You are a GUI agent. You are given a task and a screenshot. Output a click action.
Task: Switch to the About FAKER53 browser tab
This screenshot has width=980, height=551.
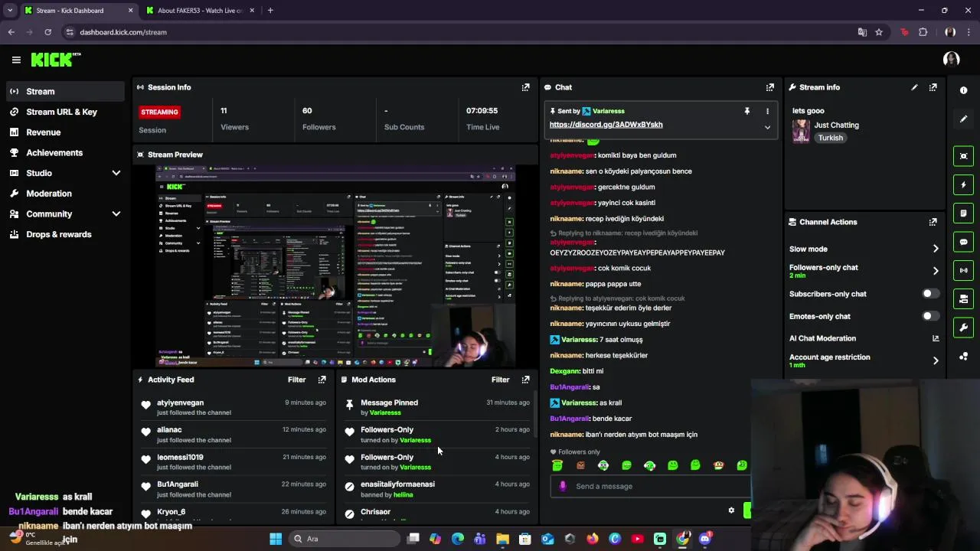[x=201, y=11]
